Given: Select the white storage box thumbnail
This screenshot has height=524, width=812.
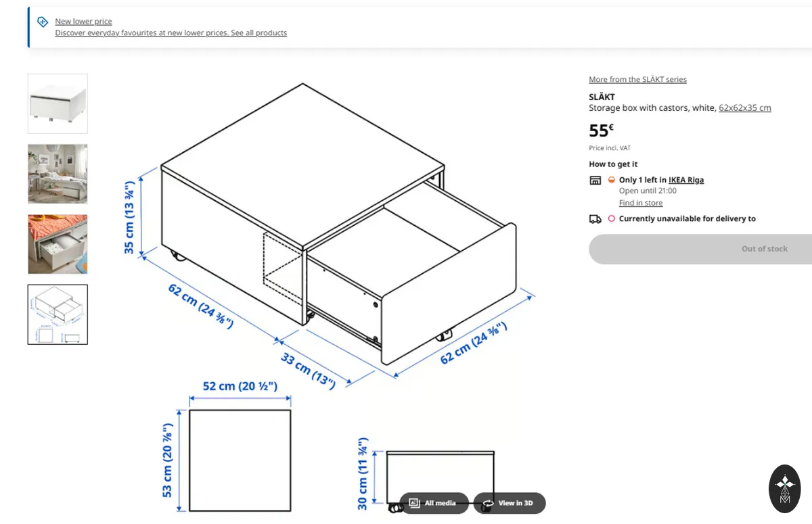Looking at the screenshot, I should tap(58, 103).
